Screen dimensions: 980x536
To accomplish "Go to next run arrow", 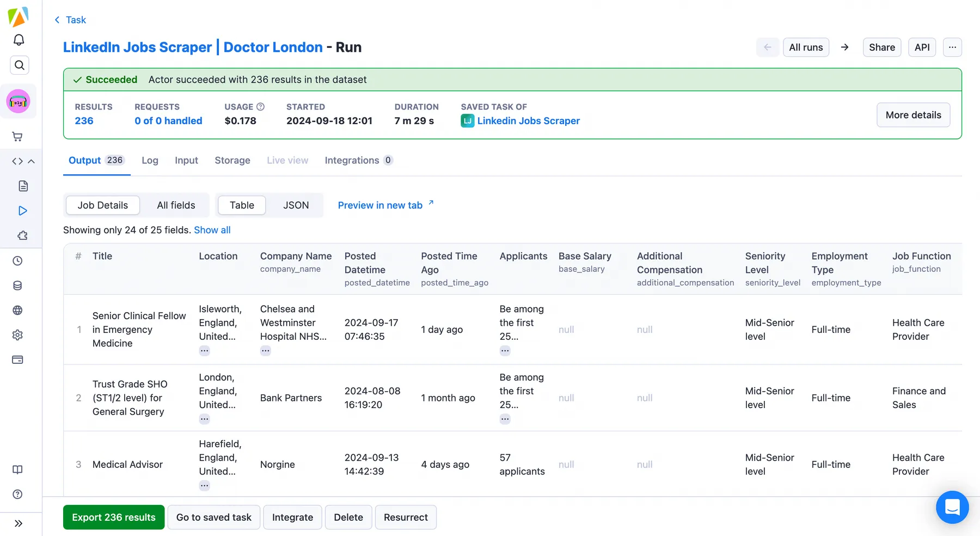I will tap(845, 47).
